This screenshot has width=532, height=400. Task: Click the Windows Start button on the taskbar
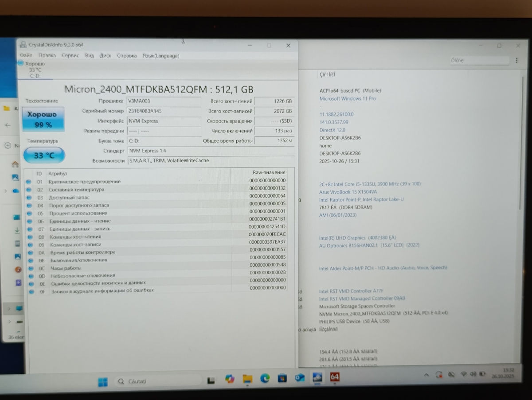point(102,381)
